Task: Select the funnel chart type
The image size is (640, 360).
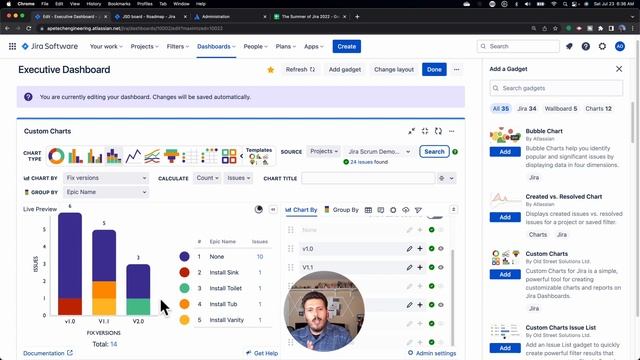Action: point(171,156)
